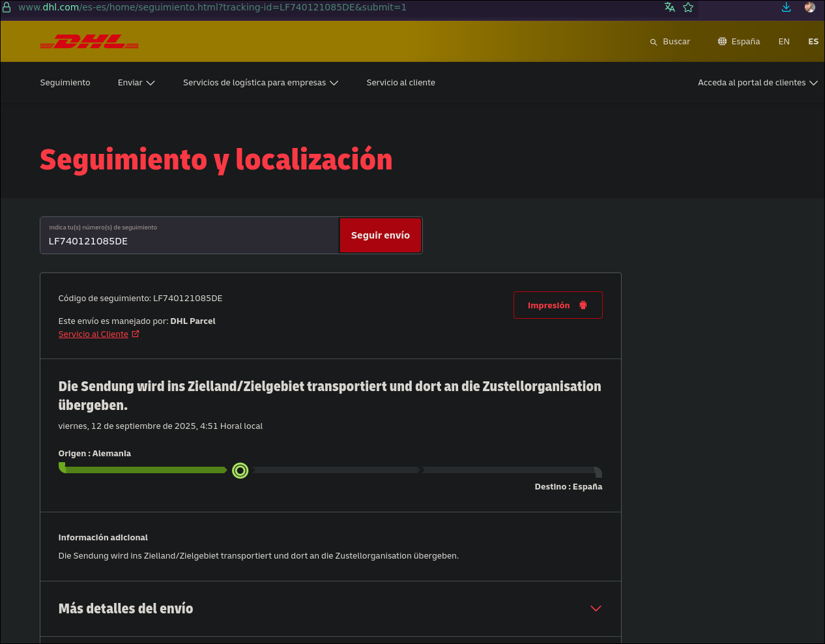Screen dimensions: 825x644
Task: Click external link icon next to Servicio al Cliente
Action: [136, 334]
